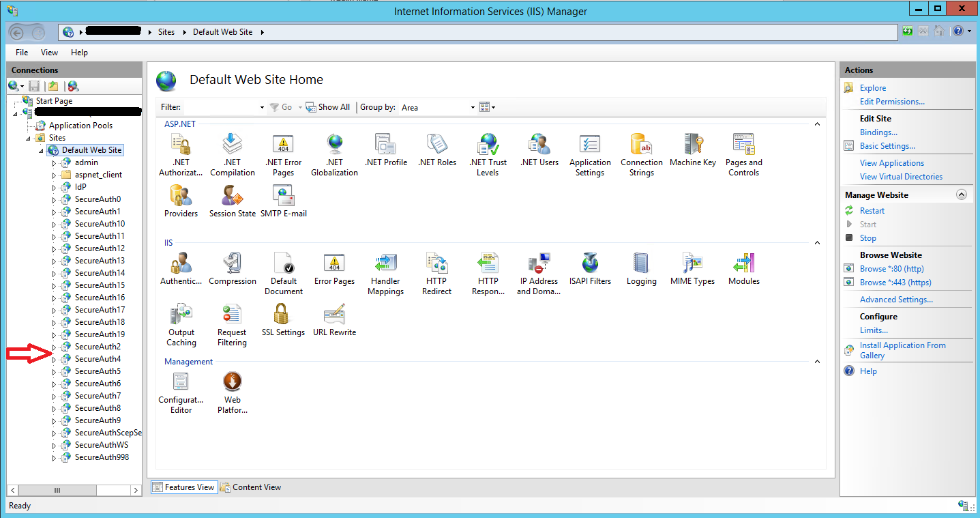Open IP Address and Domain Restrictions
The width and height of the screenshot is (980, 518).
click(539, 274)
